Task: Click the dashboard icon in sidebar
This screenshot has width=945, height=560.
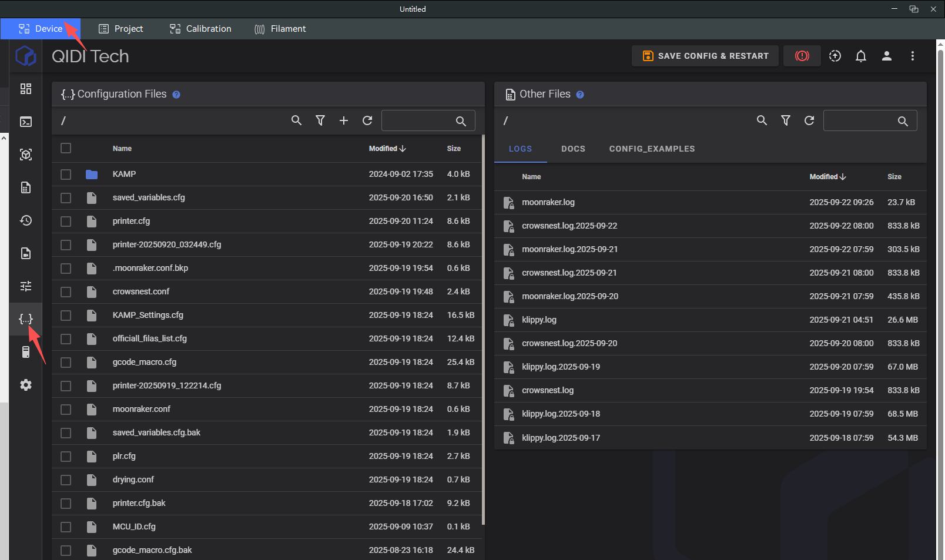Action: pos(26,89)
